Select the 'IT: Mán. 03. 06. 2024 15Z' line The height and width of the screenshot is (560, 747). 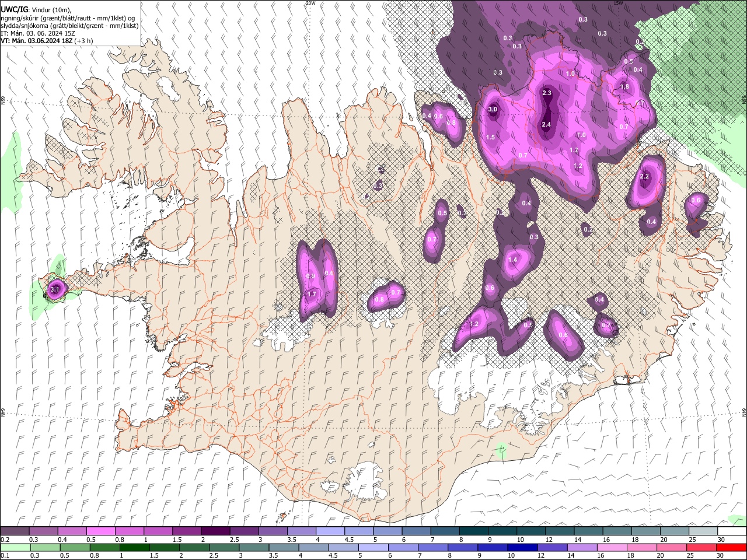(x=38, y=33)
